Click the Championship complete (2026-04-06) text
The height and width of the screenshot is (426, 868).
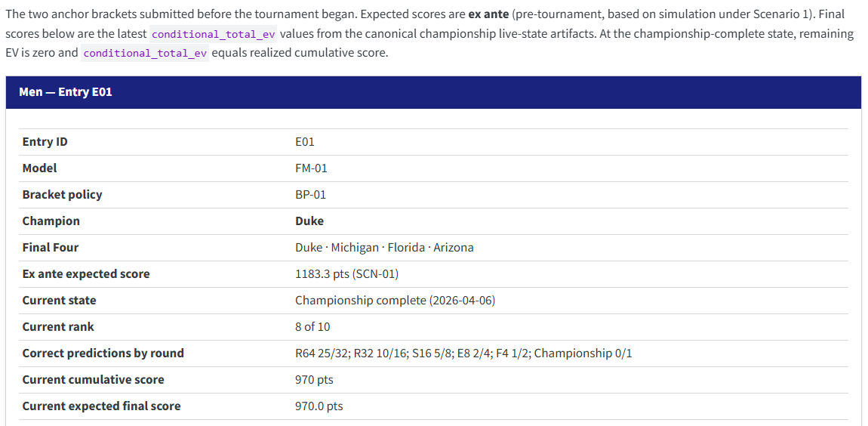(x=396, y=301)
